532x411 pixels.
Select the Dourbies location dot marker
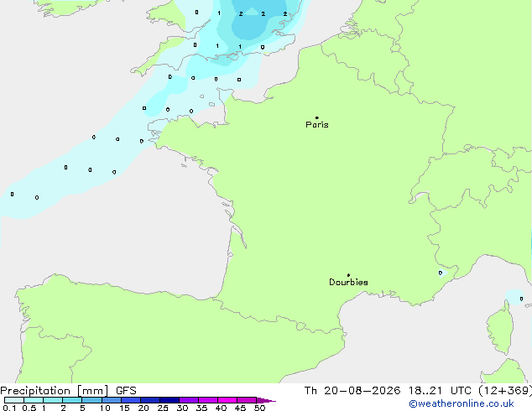[x=348, y=275]
